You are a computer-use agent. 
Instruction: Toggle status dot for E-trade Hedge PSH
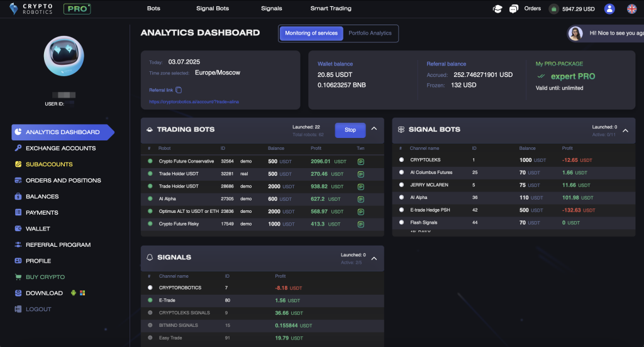tap(401, 210)
